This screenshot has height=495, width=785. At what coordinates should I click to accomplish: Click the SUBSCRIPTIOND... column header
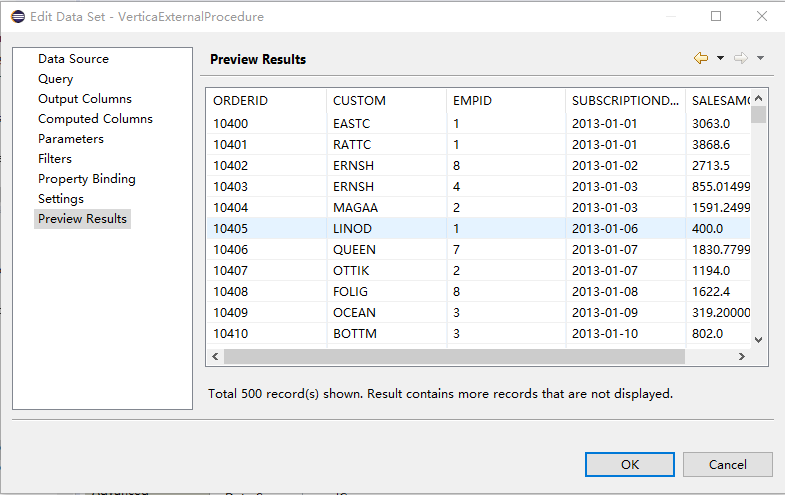click(624, 101)
